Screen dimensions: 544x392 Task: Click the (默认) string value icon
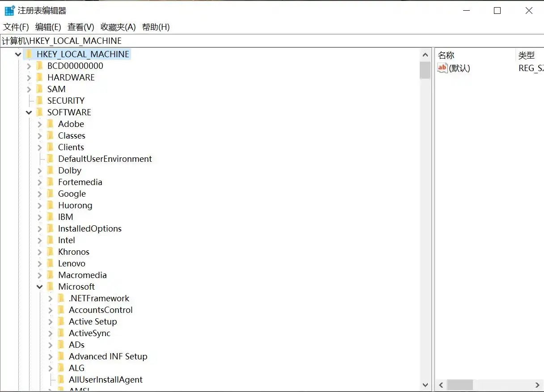[442, 68]
